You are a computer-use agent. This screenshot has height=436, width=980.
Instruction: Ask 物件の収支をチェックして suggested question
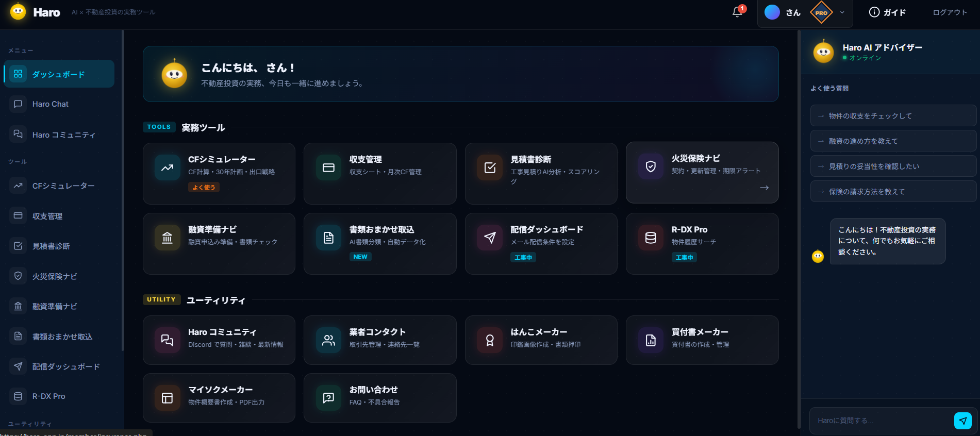(893, 116)
